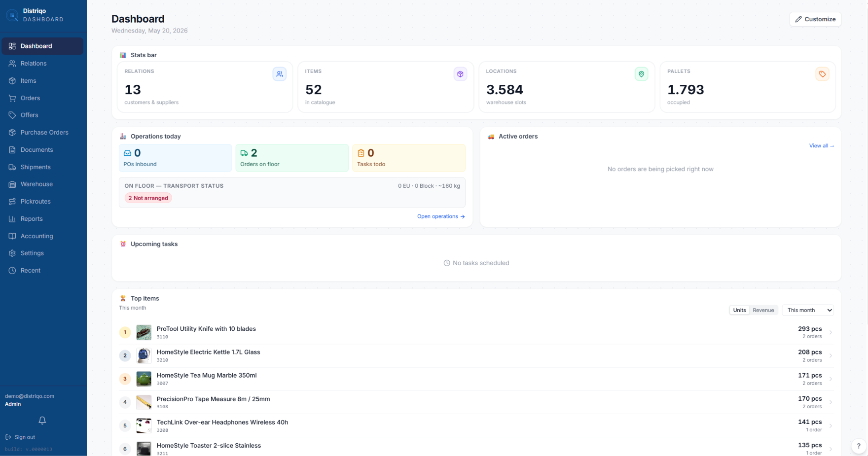
Task: Expand the HomeStyle Electric Kettle row chevron
Action: point(831,356)
